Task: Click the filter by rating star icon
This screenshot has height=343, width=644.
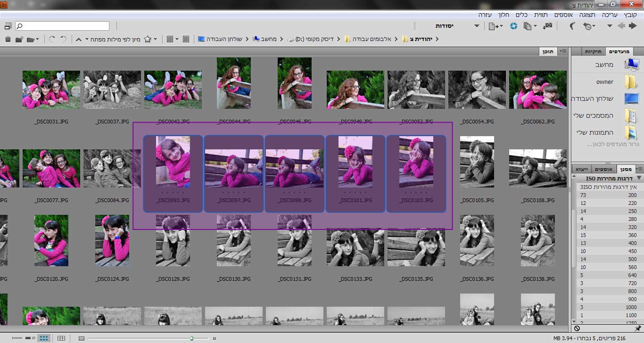Action: 148,39
